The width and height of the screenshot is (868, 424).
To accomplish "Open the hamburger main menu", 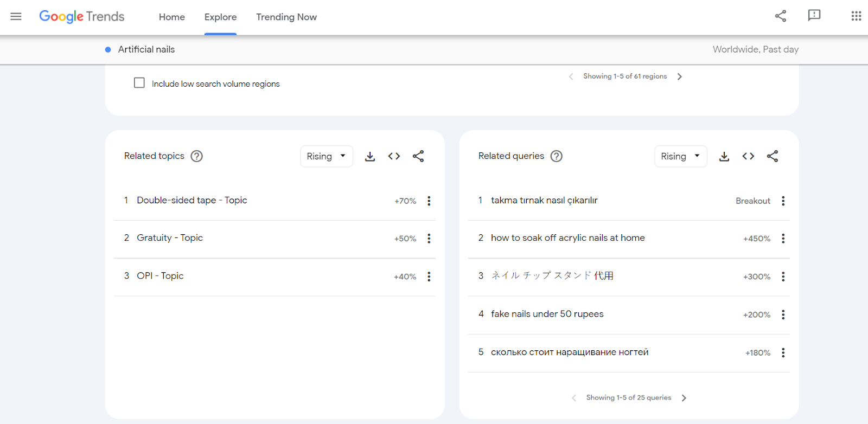I will [16, 17].
